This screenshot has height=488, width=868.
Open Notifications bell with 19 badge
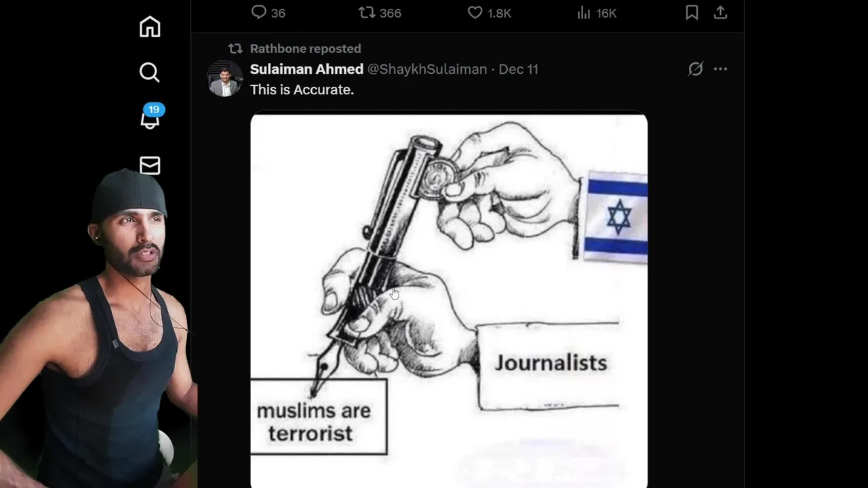[151, 117]
